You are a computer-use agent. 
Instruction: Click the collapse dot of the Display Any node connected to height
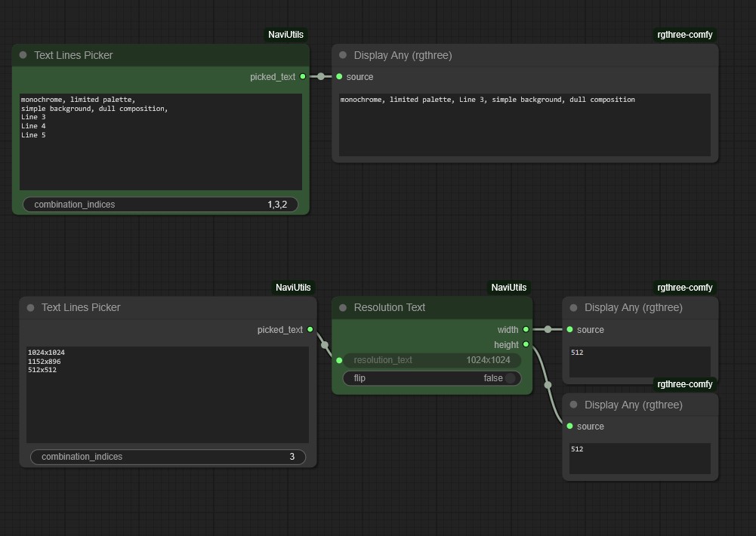(573, 405)
